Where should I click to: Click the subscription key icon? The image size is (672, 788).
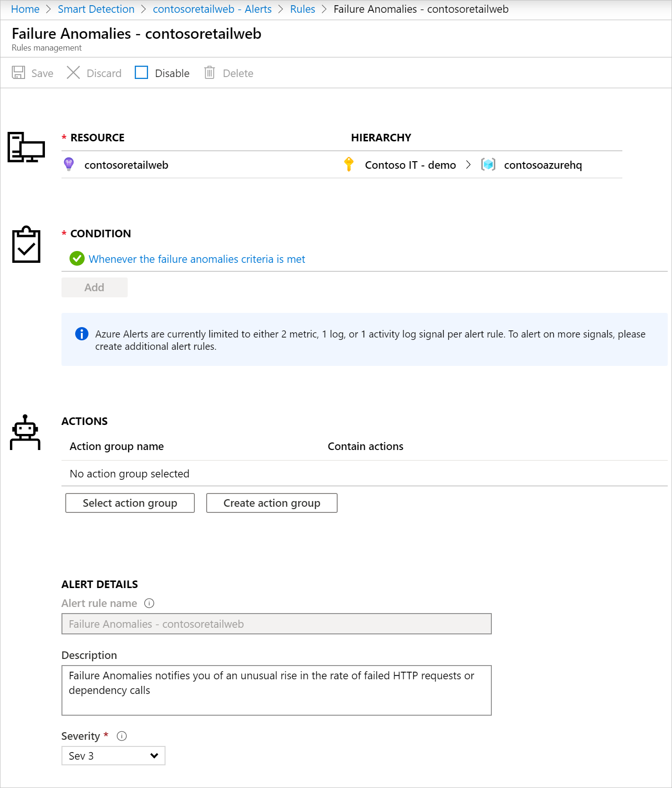349,165
